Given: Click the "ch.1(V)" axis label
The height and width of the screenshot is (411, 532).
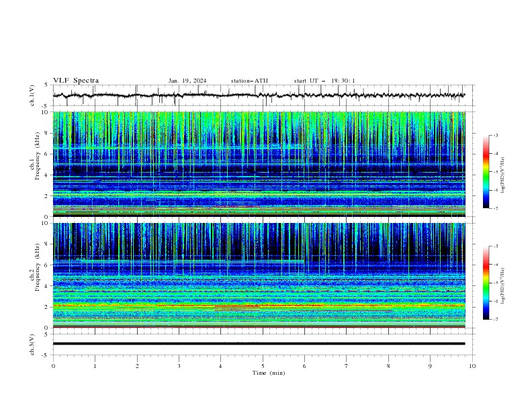Looking at the screenshot, I should [x=32, y=95].
